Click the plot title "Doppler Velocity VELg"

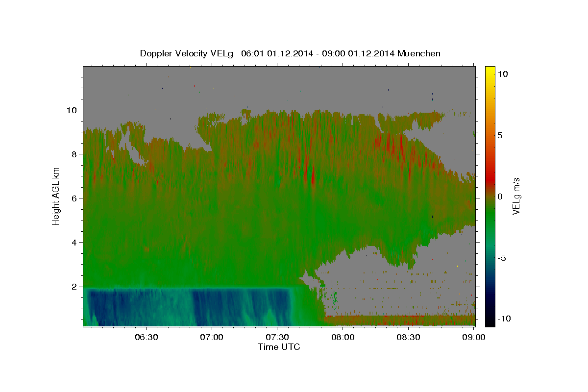pos(187,53)
